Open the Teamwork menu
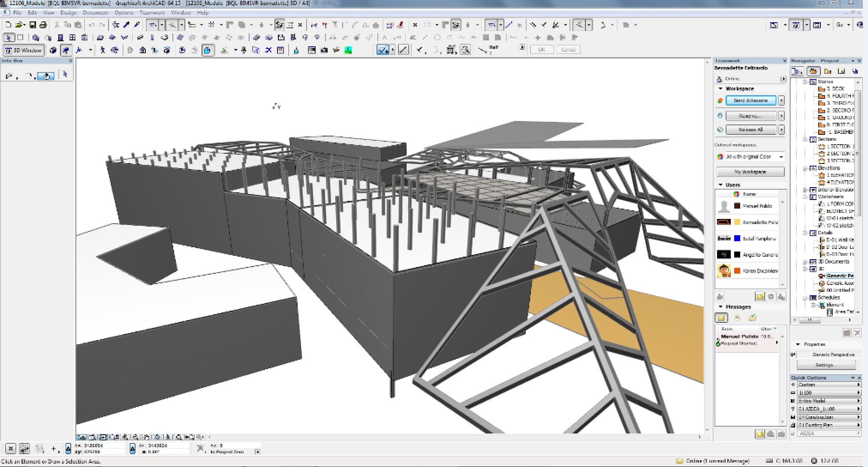This screenshot has height=467, width=868. 152,12
